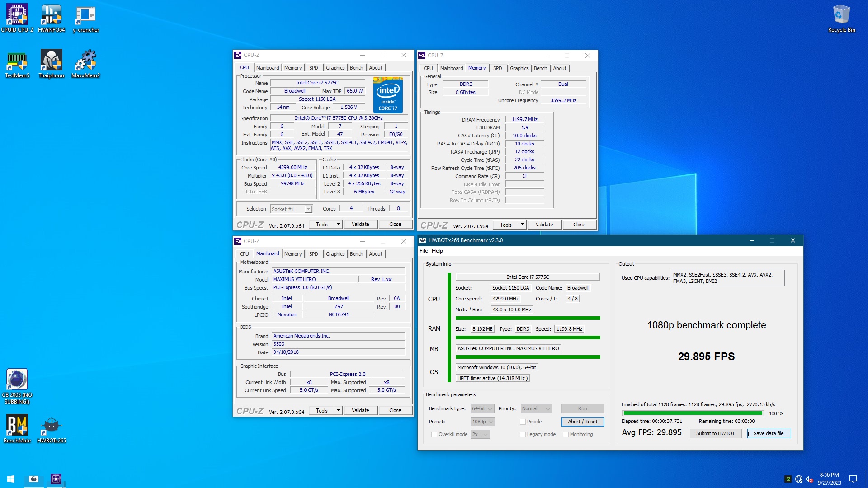
Task: Click Validate in the Mainboard tab window
Action: click(x=360, y=410)
